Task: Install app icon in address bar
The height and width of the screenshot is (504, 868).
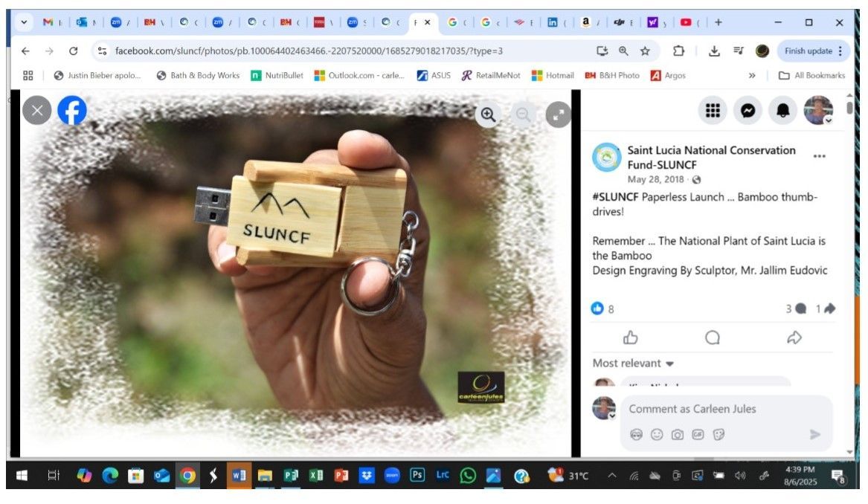Action: coord(602,51)
